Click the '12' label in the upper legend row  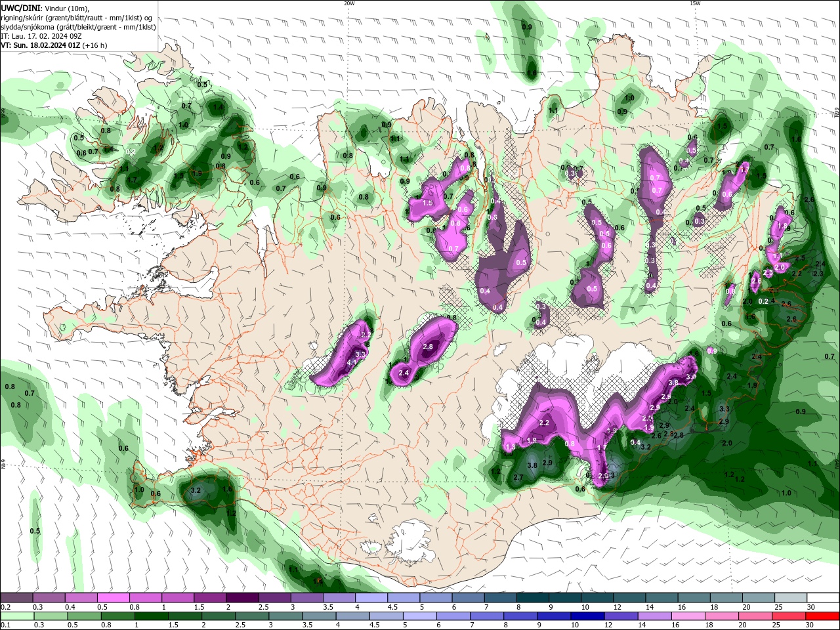click(x=617, y=607)
